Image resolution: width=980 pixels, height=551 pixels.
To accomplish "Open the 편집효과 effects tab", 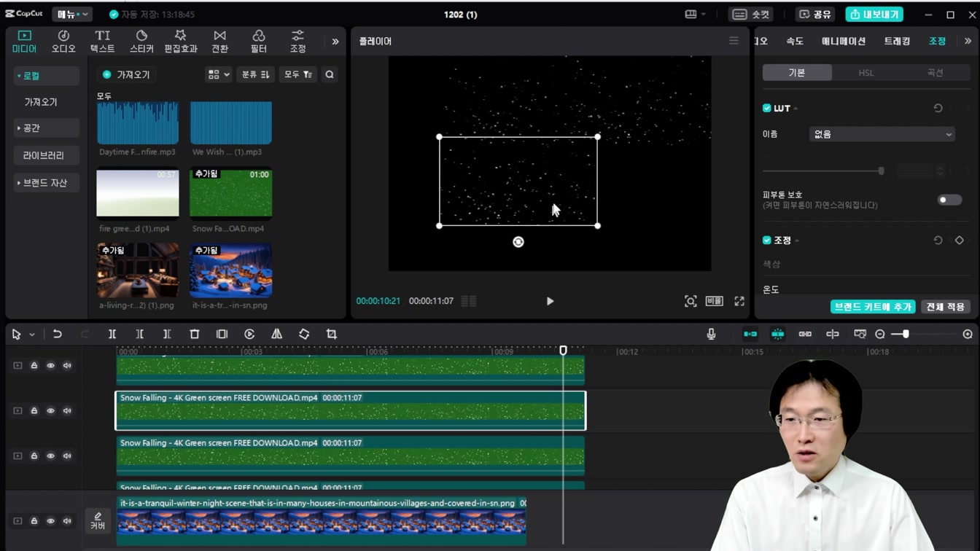I will pyautogui.click(x=180, y=42).
